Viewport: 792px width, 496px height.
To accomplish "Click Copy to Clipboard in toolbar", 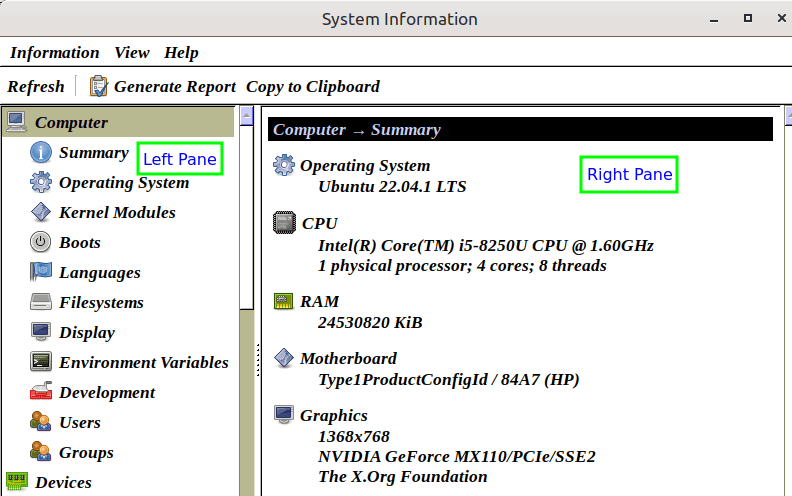I will (x=313, y=87).
